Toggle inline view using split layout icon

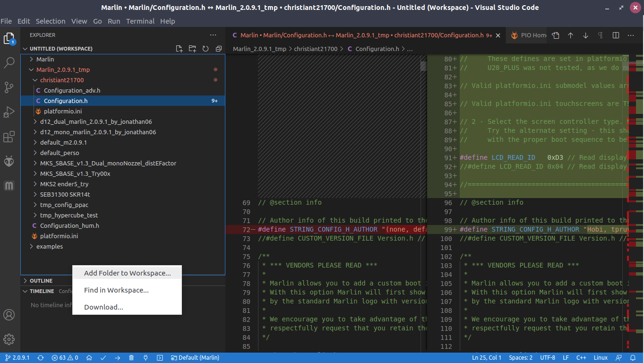pos(616,35)
